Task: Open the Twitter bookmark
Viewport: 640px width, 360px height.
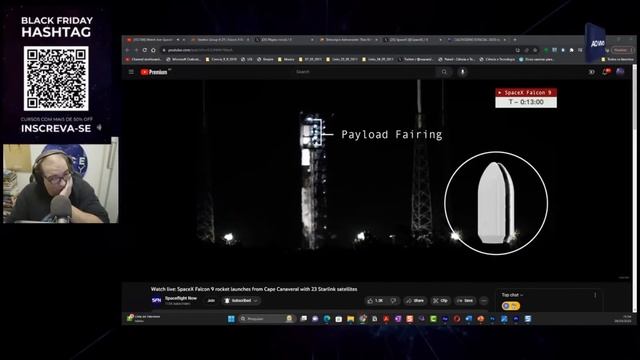Action: [x=416, y=59]
